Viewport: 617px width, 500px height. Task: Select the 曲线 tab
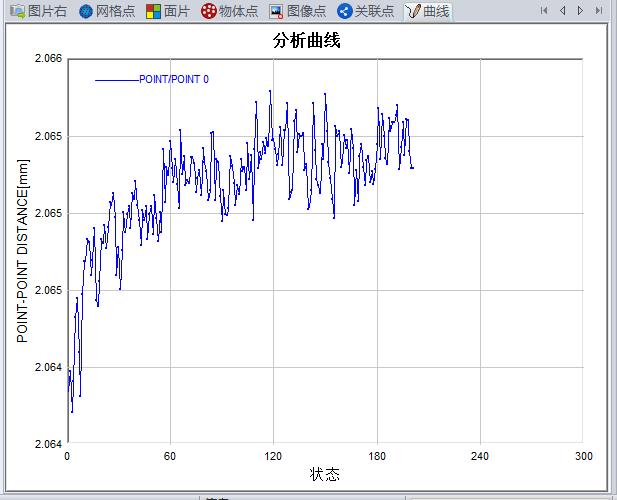pyautogui.click(x=427, y=11)
